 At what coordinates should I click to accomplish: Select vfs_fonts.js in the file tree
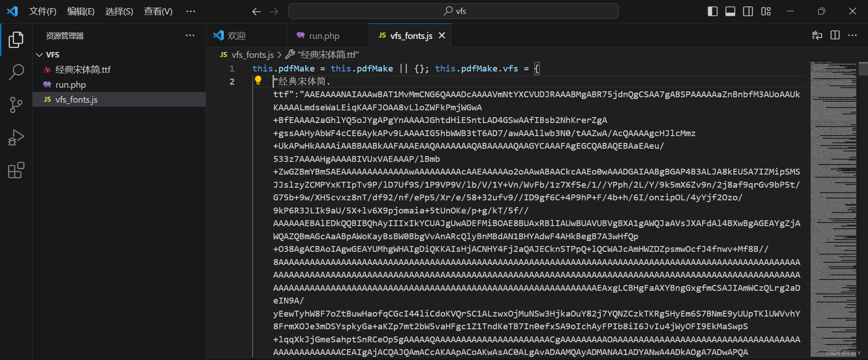(x=119, y=99)
